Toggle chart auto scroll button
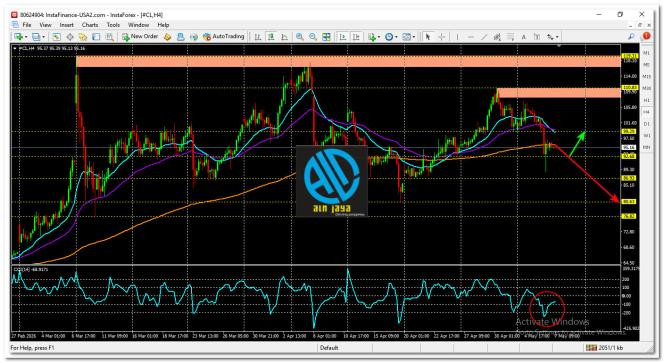 (x=343, y=37)
